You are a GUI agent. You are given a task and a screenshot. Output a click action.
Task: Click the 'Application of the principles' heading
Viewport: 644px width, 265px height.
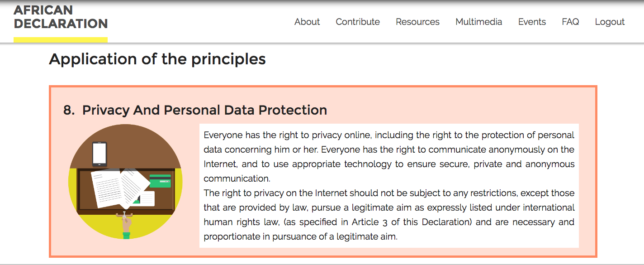click(x=157, y=59)
